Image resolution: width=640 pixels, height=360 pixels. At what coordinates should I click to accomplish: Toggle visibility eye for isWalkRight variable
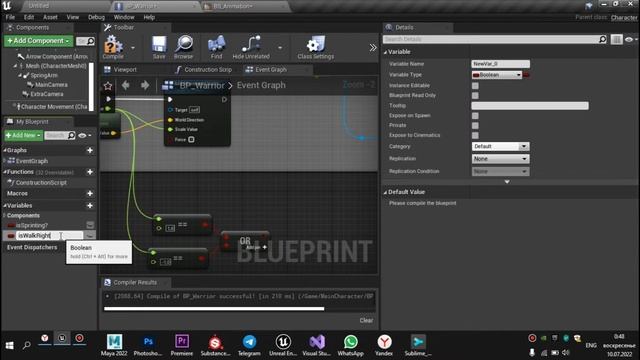coord(90,236)
